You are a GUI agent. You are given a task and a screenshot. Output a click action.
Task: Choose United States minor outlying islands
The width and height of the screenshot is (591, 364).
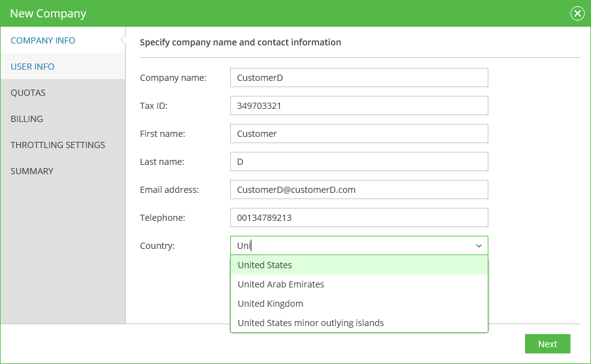pos(310,323)
